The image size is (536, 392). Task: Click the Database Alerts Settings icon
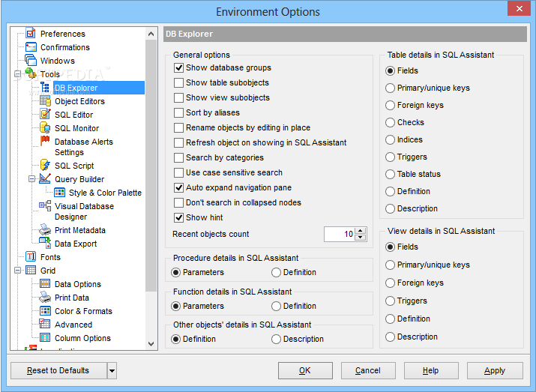point(45,142)
